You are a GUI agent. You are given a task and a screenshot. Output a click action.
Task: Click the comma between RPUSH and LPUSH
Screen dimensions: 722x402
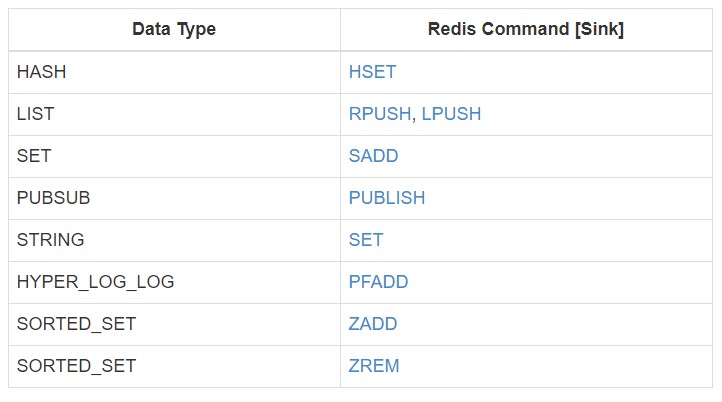[414, 117]
